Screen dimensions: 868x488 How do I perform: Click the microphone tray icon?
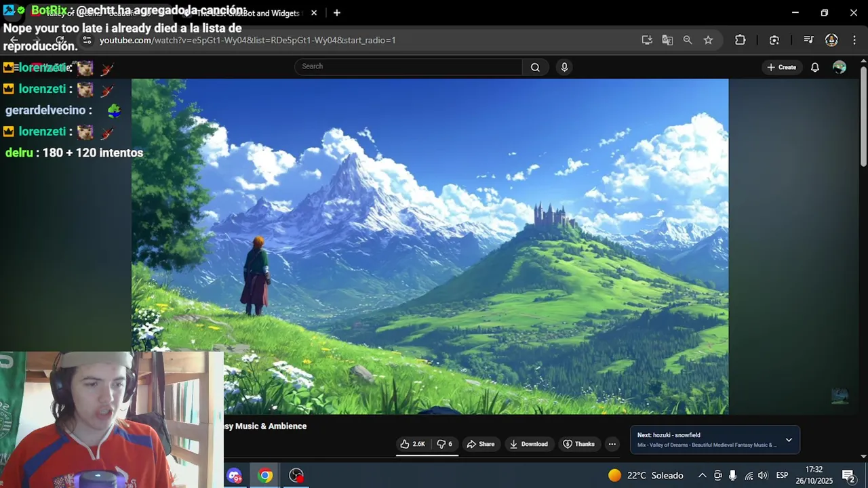[732, 476]
